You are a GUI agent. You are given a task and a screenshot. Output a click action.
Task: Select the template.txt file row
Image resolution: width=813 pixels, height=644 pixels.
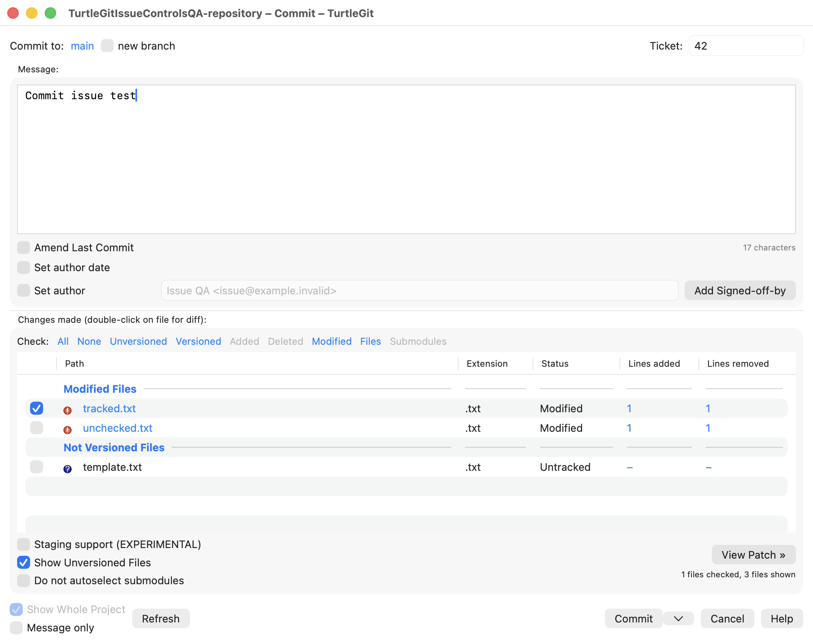pyautogui.click(x=406, y=467)
